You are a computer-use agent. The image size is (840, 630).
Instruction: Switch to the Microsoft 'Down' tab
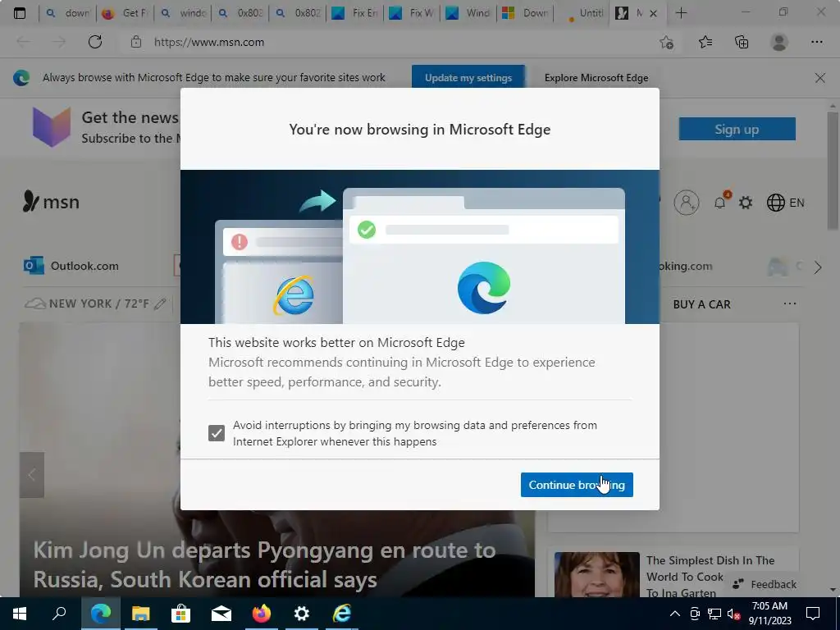(x=526, y=13)
